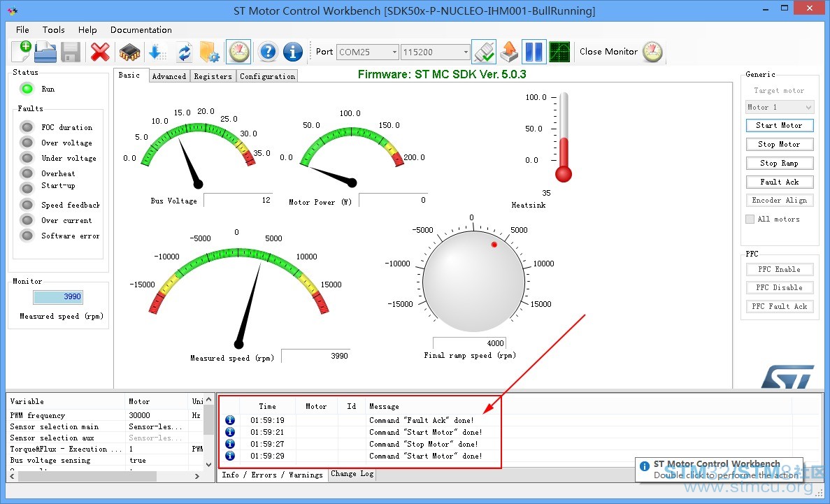
Task: Click the blue question mark help icon
Action: (268, 52)
